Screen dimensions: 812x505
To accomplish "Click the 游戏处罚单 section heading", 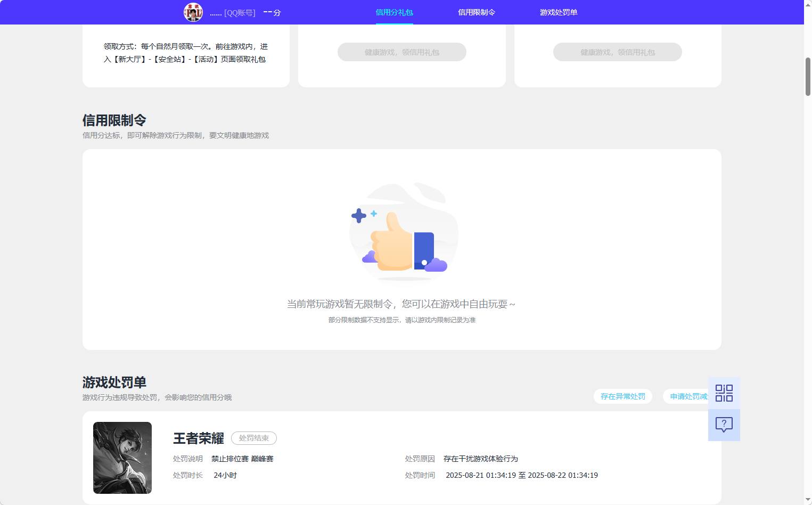I will tap(114, 382).
